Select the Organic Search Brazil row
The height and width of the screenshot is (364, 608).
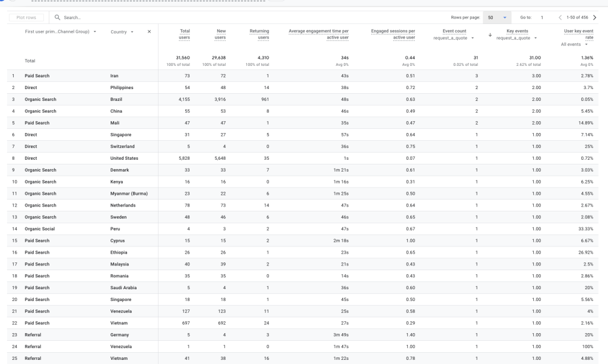[40, 99]
